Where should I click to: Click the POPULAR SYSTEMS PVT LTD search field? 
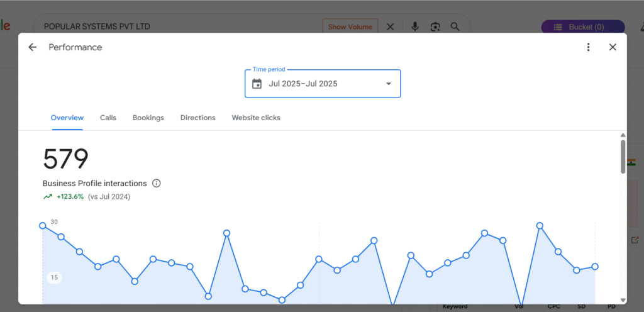point(176,27)
